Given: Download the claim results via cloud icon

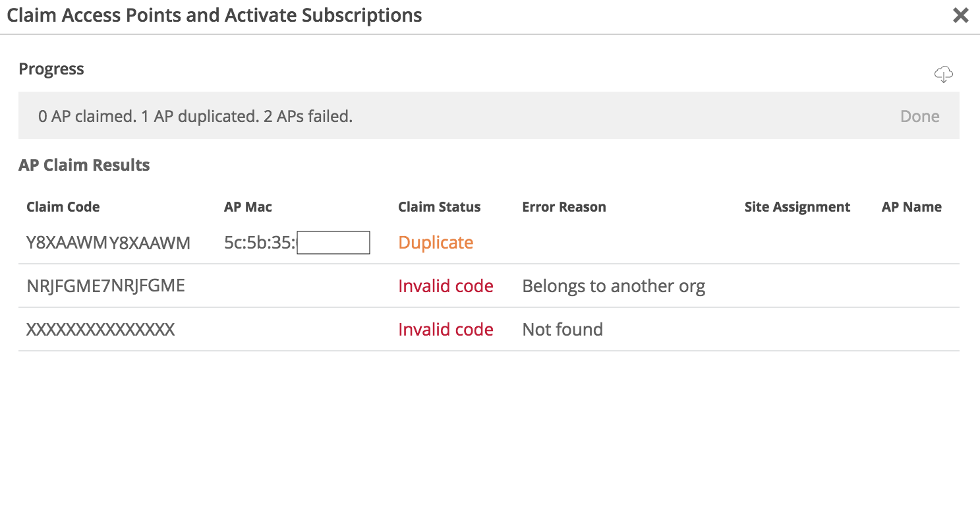Looking at the screenshot, I should tap(944, 74).
